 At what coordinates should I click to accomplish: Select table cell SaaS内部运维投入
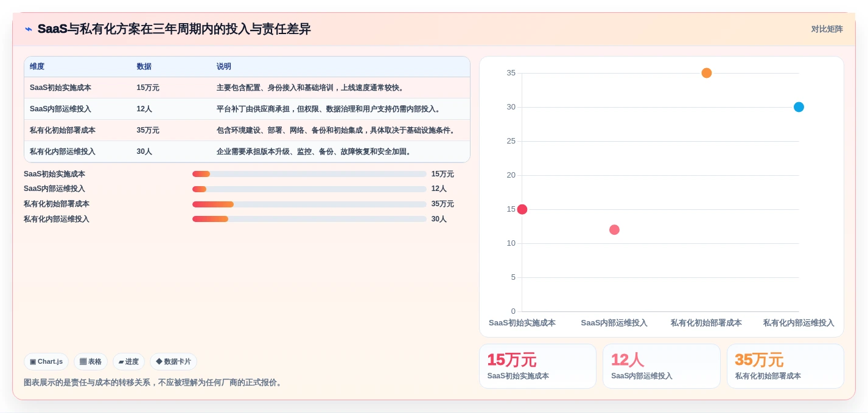pyautogui.click(x=60, y=109)
